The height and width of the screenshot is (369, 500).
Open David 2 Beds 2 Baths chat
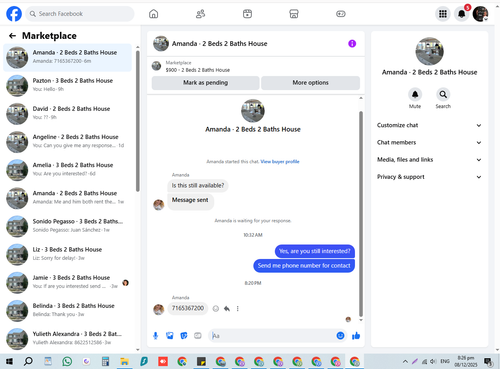[68, 113]
